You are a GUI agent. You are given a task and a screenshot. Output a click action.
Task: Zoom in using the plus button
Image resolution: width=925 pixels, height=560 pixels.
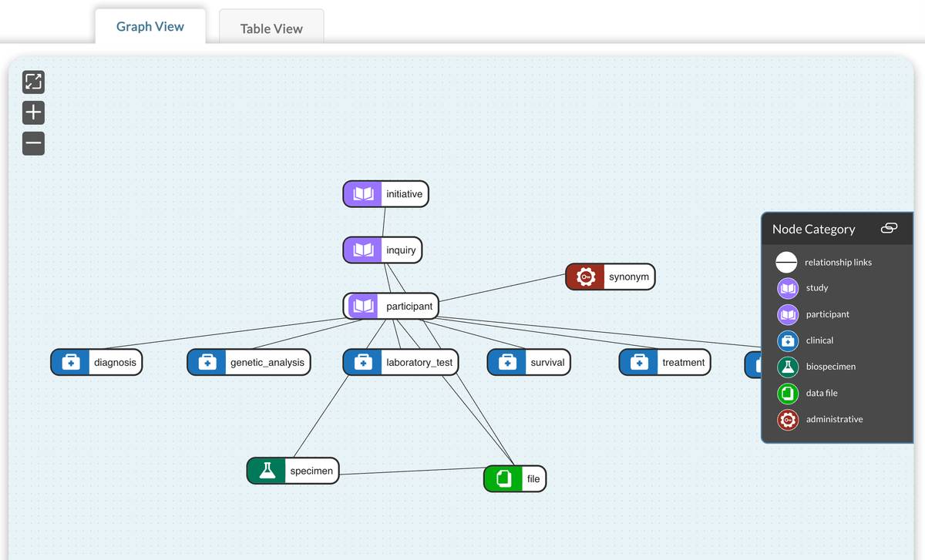pyautogui.click(x=33, y=113)
